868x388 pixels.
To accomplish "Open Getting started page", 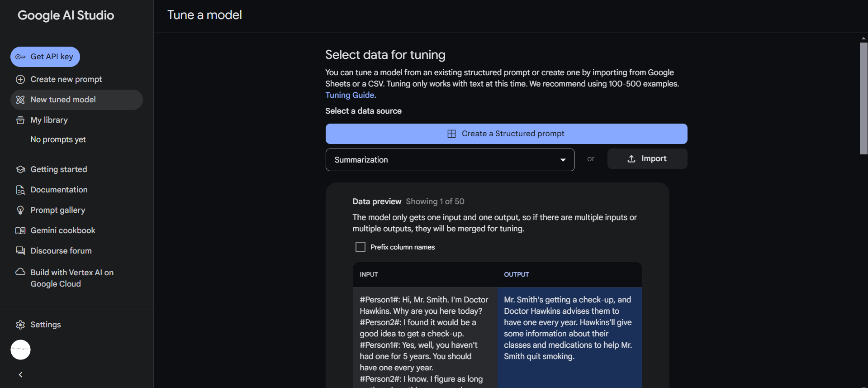I will 76,169.
